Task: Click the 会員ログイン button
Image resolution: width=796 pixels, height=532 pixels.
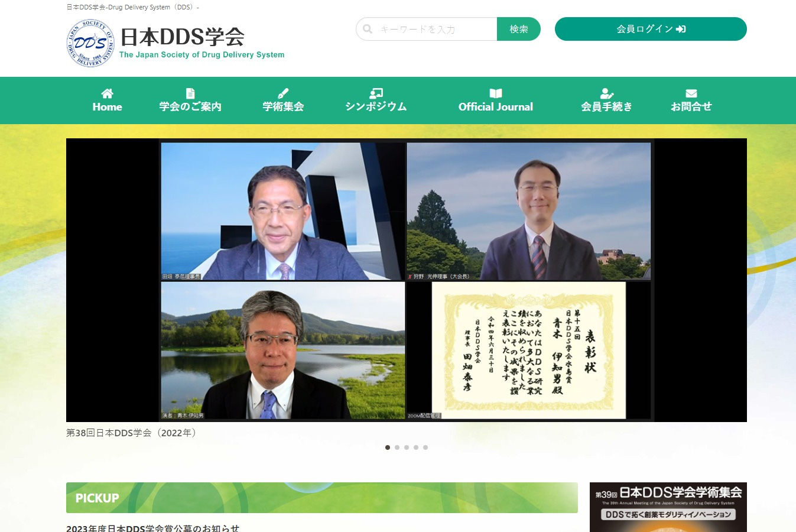Action: [x=651, y=29]
